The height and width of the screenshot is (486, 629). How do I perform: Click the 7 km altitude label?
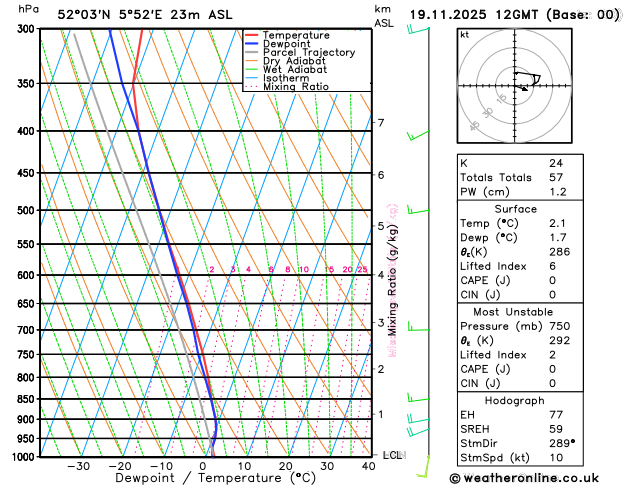380,122
